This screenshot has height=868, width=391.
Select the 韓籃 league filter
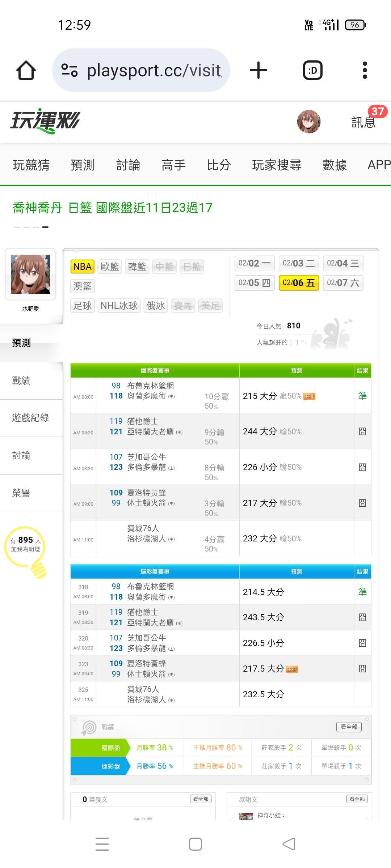point(137,267)
